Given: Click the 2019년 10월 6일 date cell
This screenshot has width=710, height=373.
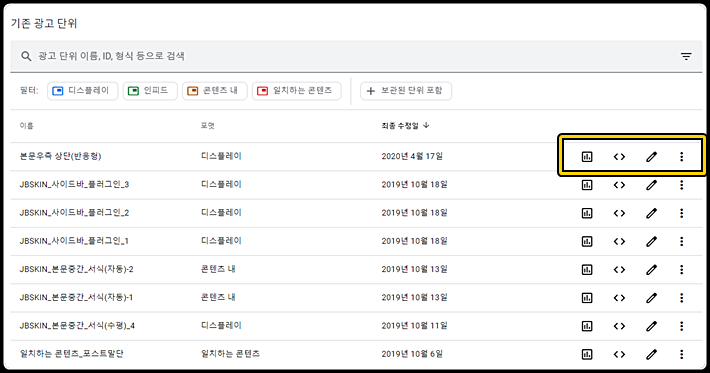Looking at the screenshot, I should [412, 354].
